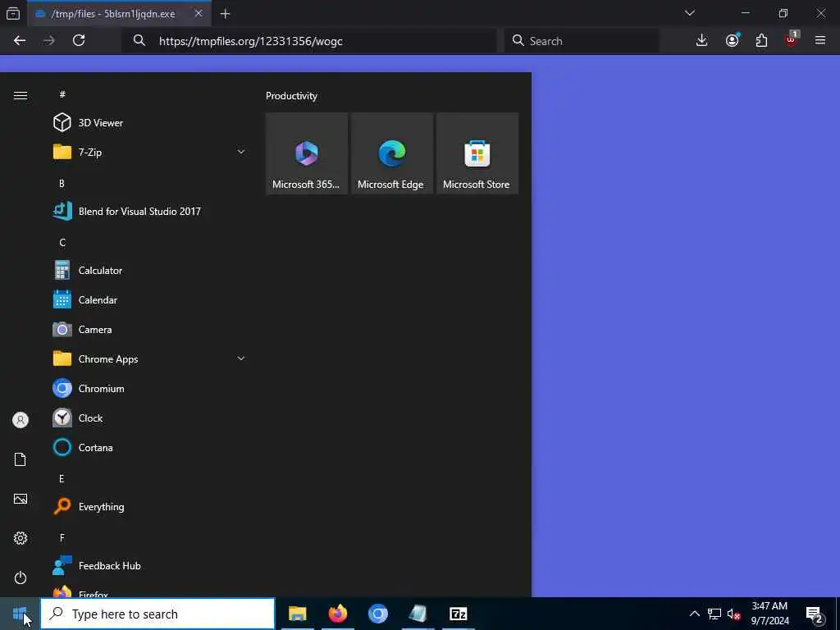Open the network status tray icon
The height and width of the screenshot is (630, 840).
tap(714, 614)
